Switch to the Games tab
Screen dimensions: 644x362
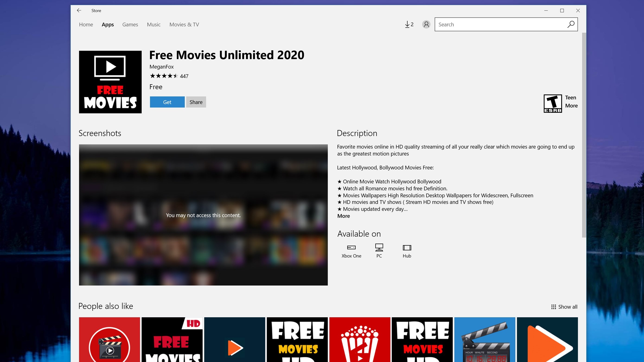point(130,25)
